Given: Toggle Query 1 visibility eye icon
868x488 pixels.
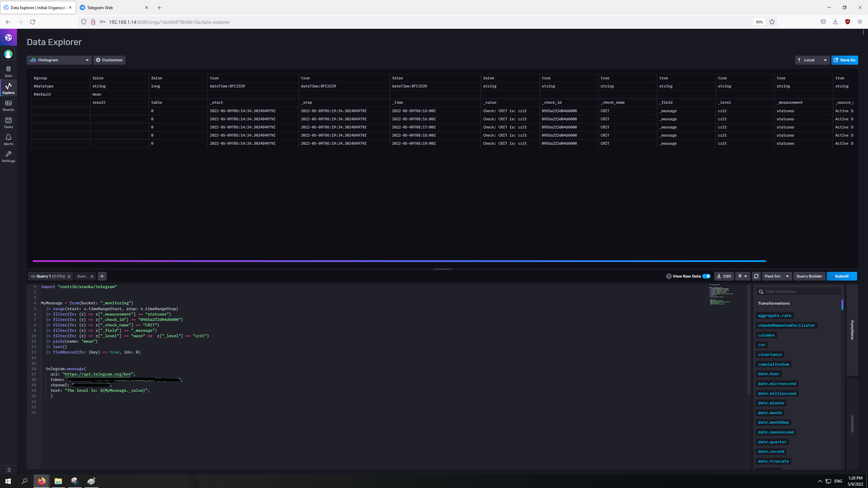Looking at the screenshot, I should coord(33,276).
